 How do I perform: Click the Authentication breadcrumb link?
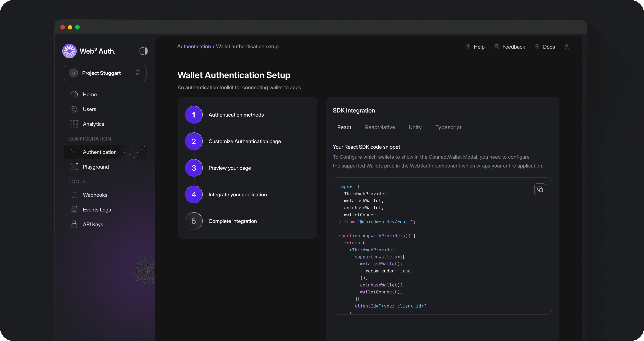(x=194, y=47)
